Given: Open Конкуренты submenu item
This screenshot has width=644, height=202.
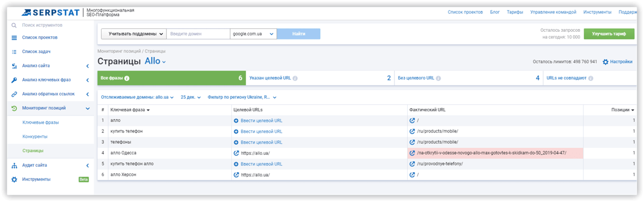Looking at the screenshot, I should point(35,136).
